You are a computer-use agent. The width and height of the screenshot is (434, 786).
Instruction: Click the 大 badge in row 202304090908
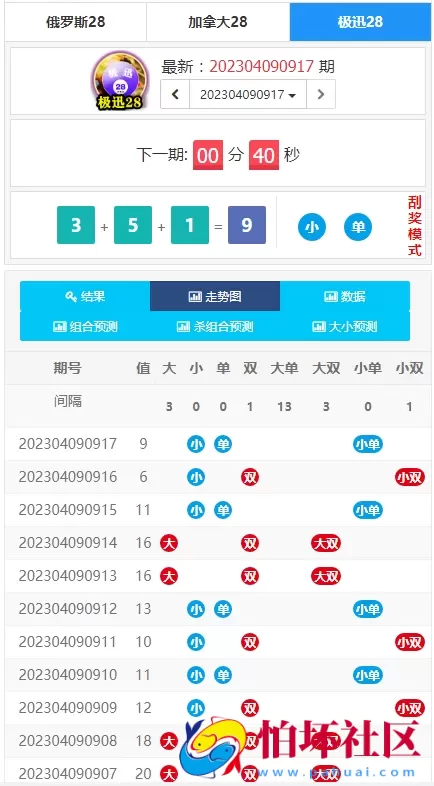(169, 741)
